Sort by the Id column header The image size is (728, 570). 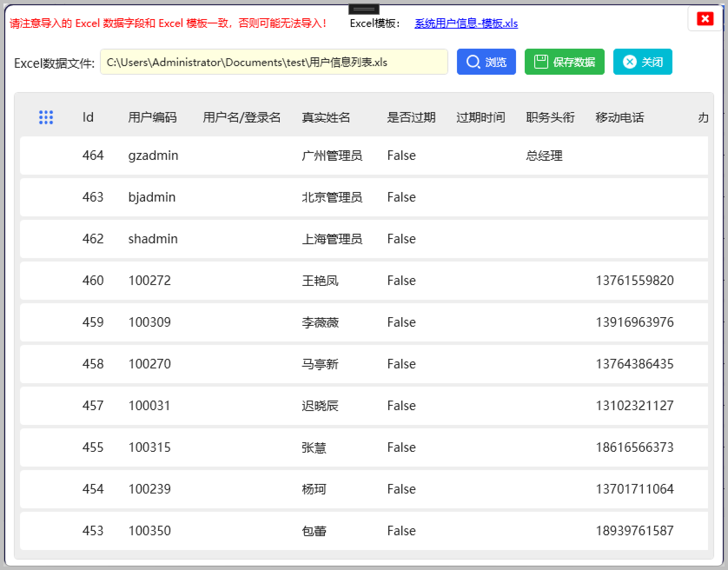tap(88, 117)
